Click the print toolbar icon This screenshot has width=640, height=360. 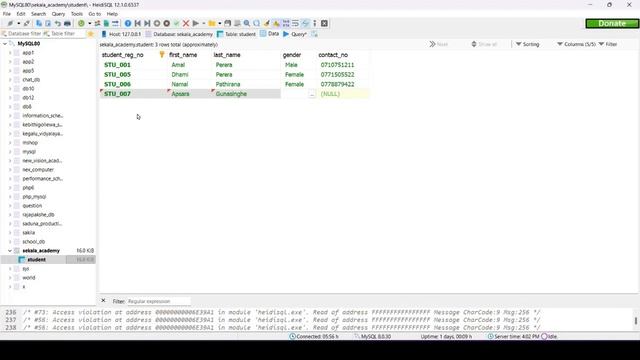pyautogui.click(x=67, y=24)
